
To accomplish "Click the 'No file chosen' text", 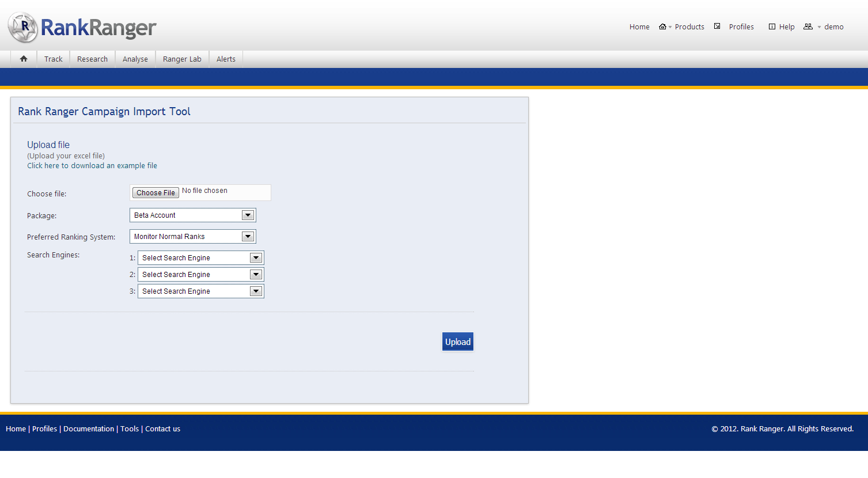I will [204, 191].
